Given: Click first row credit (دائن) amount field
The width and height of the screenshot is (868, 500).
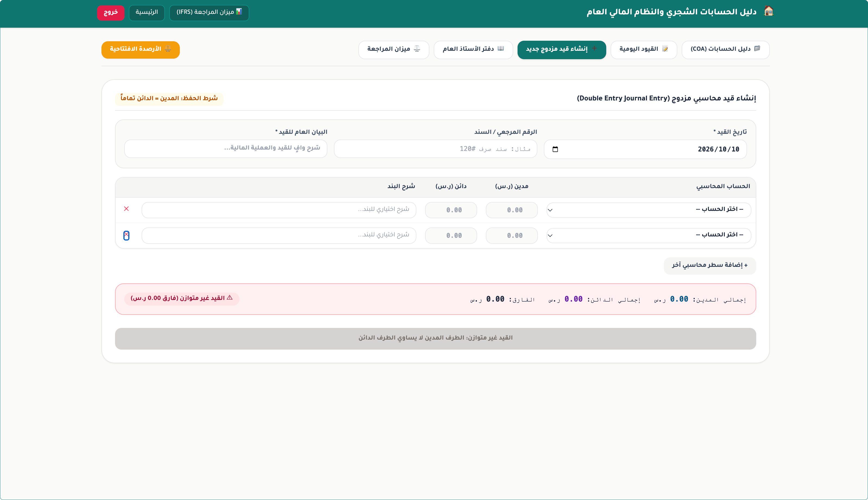Looking at the screenshot, I should 451,210.
